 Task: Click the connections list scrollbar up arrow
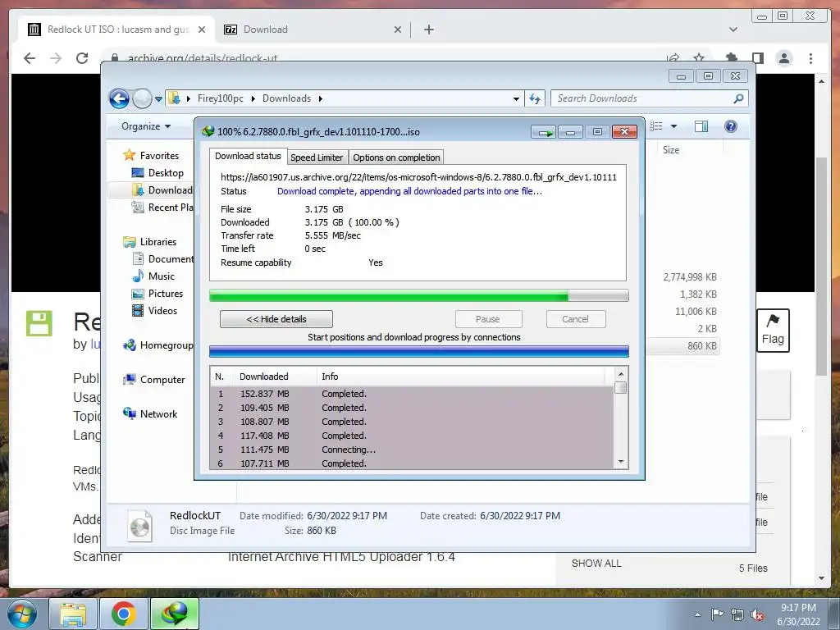coord(621,374)
